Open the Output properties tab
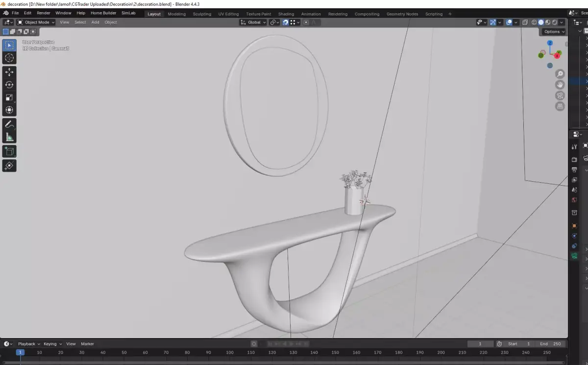588x365 pixels. 574,170
